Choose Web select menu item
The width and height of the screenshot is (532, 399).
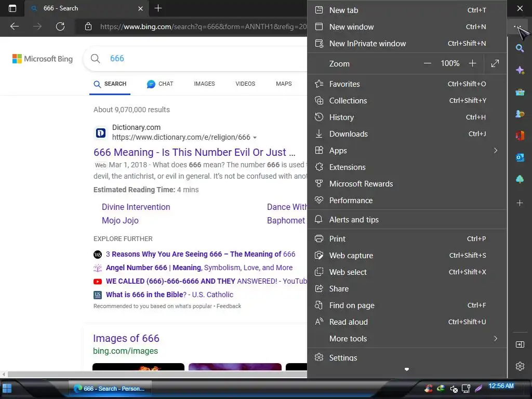tap(407, 272)
